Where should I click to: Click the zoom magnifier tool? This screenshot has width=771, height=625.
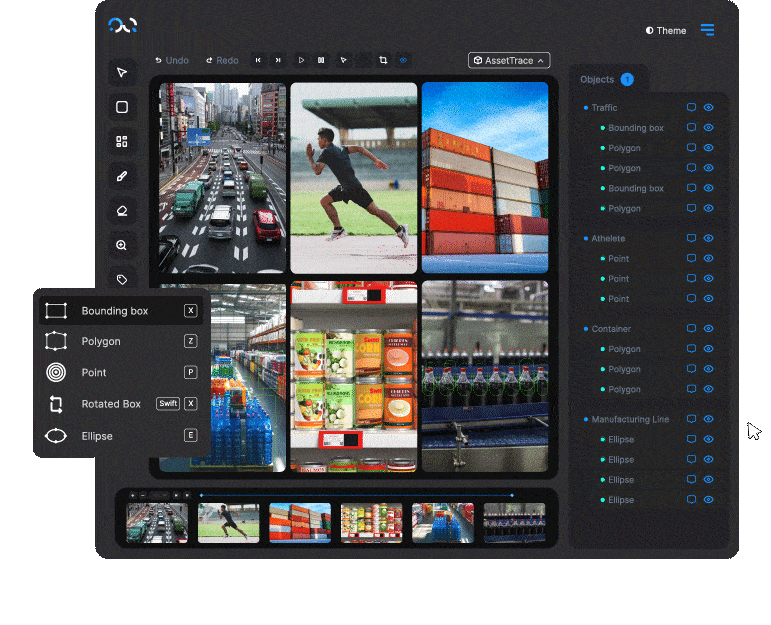[122, 245]
